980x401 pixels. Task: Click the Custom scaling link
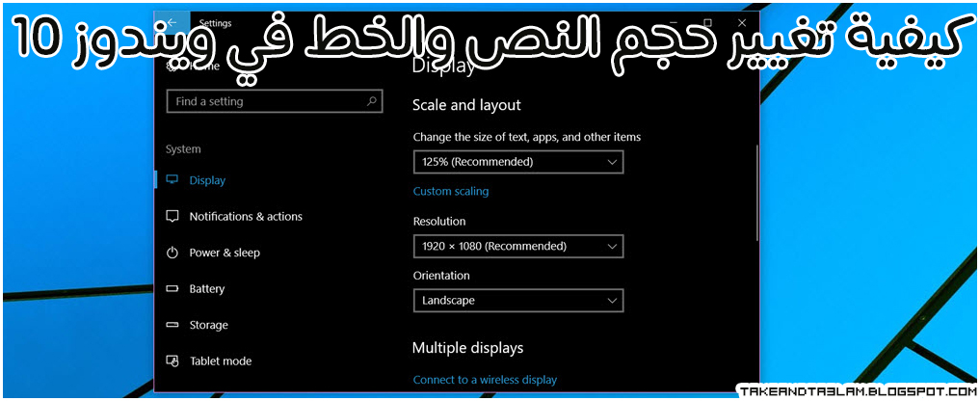click(x=451, y=192)
